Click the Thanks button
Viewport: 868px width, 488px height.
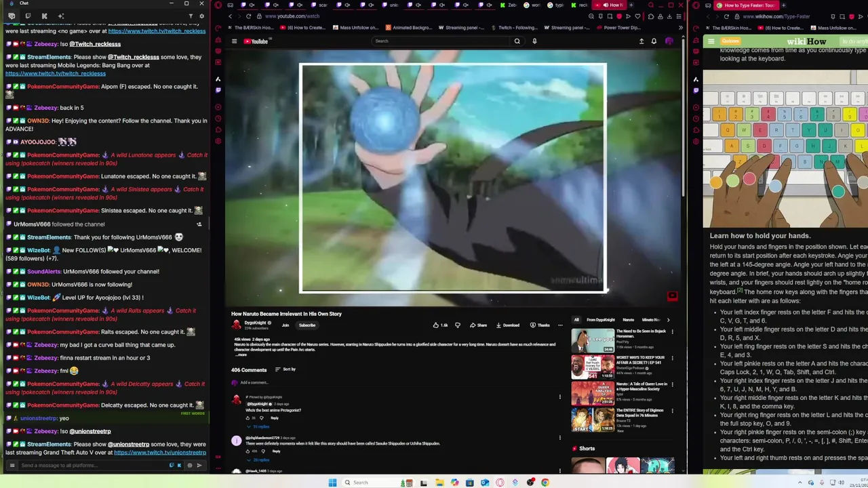point(540,325)
